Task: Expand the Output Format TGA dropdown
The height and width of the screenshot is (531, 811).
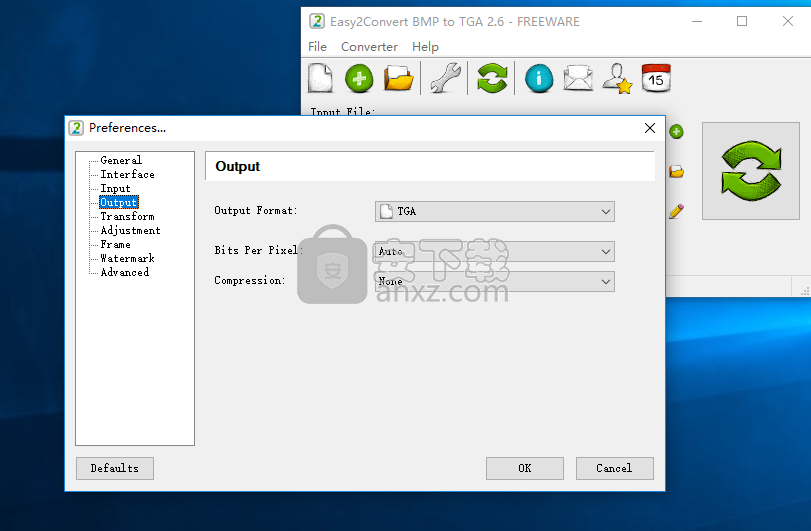Action: (494, 211)
